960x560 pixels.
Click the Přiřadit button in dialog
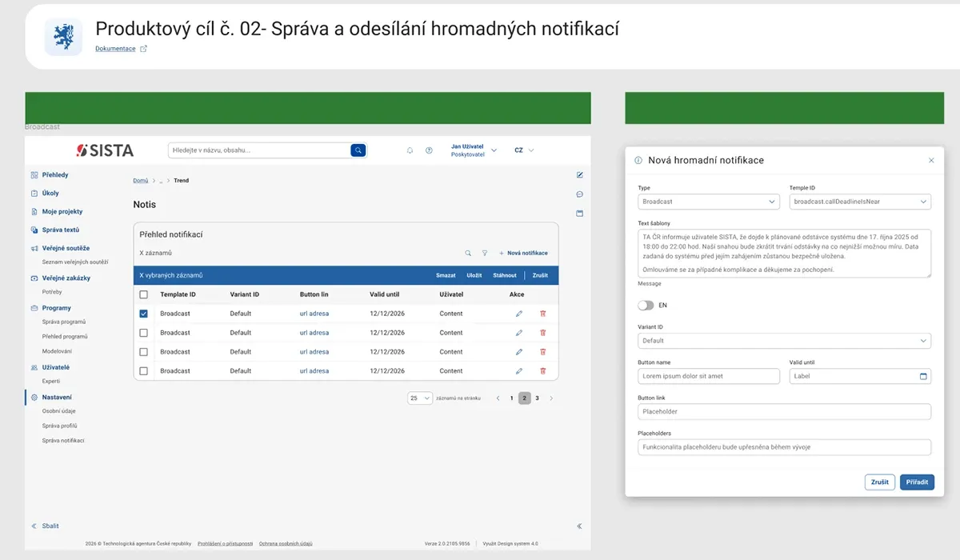(x=917, y=482)
